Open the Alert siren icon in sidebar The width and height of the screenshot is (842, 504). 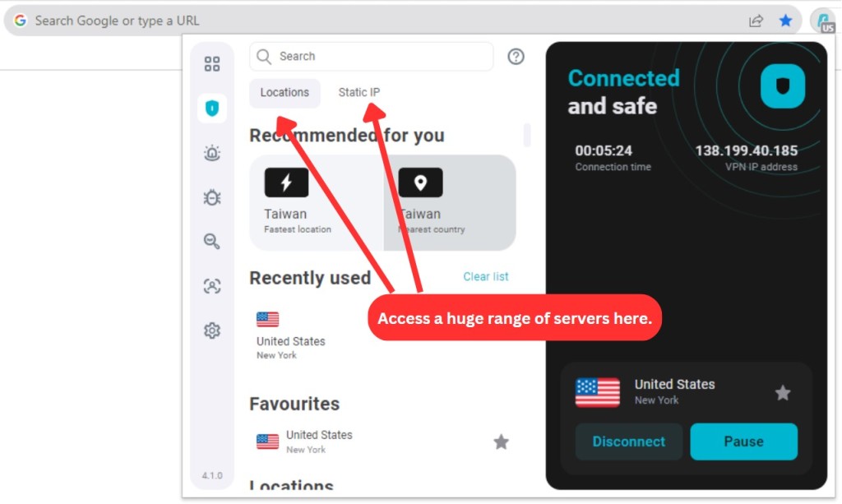pos(212,153)
